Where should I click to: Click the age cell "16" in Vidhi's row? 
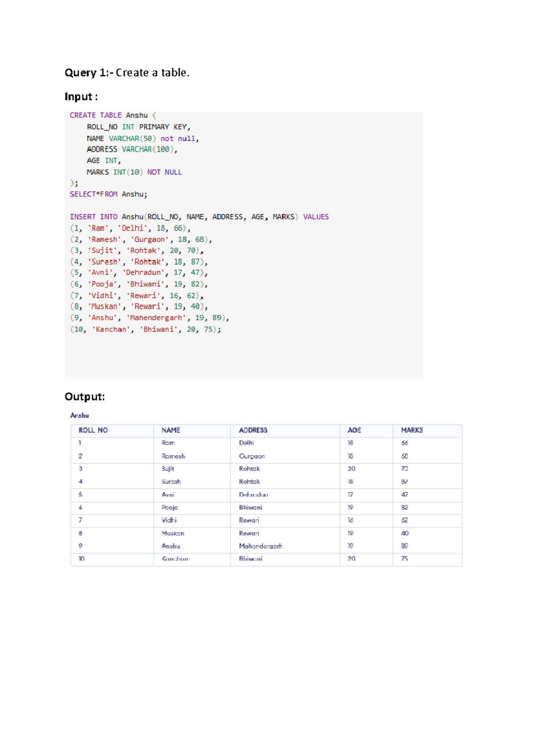point(350,520)
